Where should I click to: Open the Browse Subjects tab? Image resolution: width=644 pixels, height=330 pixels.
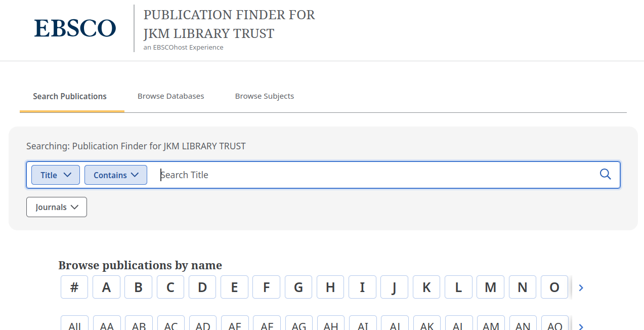(x=264, y=96)
